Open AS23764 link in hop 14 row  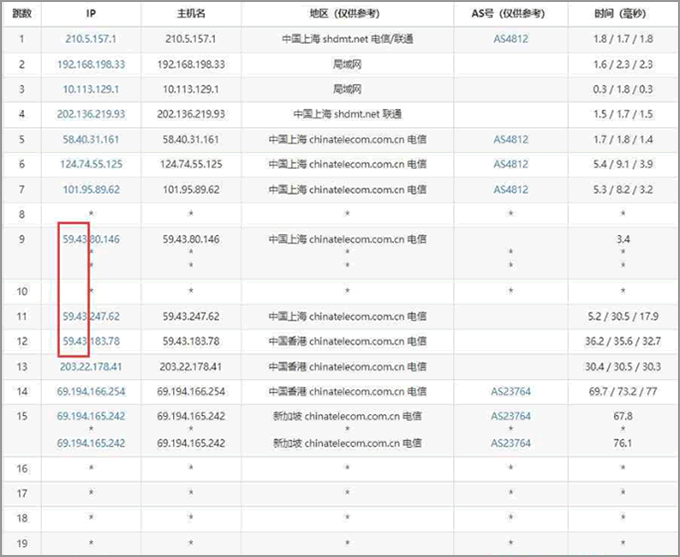pyautogui.click(x=510, y=391)
